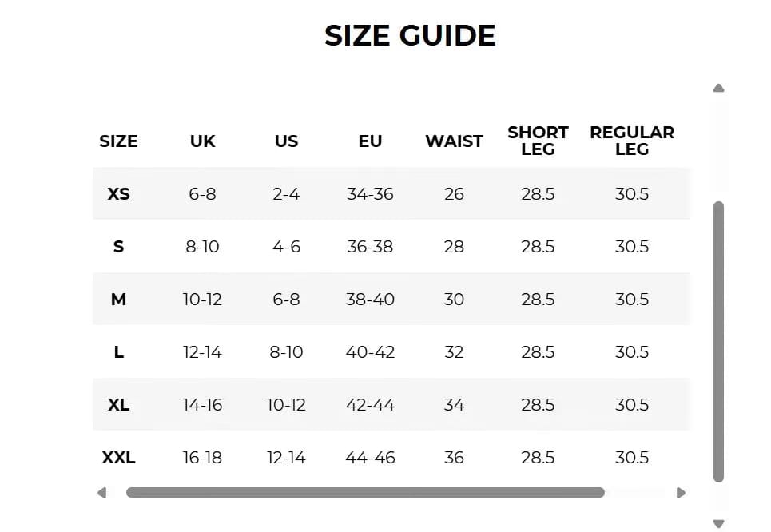771x532 pixels.
Task: Click waist value 36 in XXL row
Action: (454, 457)
